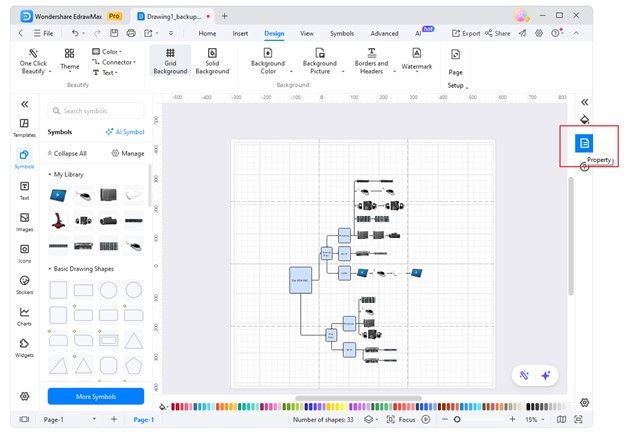The height and width of the screenshot is (445, 624).
Task: Switch to the Insert ribbon tab
Action: click(240, 33)
